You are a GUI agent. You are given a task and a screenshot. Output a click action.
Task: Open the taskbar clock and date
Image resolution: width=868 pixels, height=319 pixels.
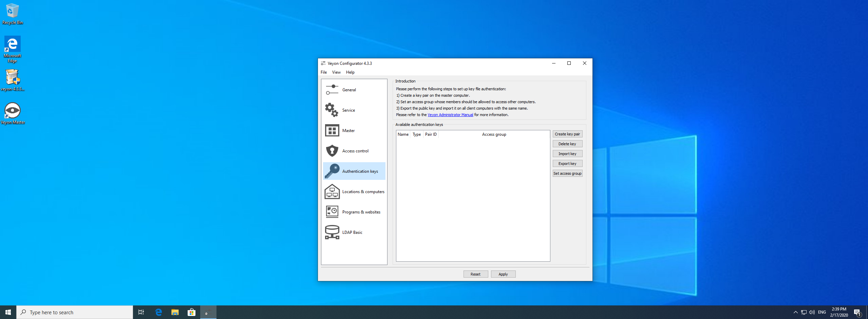click(x=839, y=312)
